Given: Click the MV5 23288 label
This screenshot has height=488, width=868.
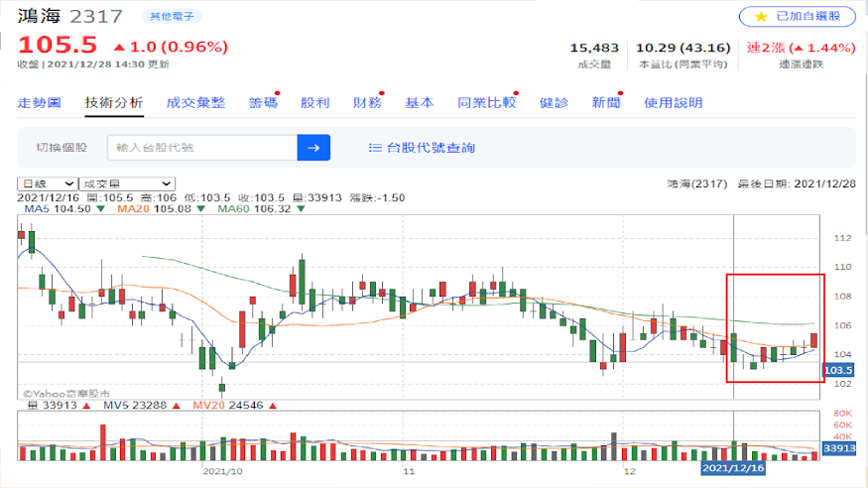Looking at the screenshot, I should (135, 406).
